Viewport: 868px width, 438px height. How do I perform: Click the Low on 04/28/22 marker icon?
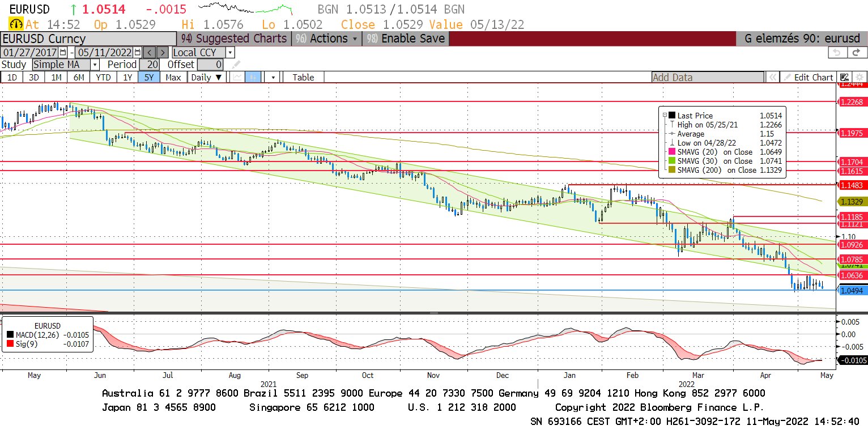[x=672, y=143]
